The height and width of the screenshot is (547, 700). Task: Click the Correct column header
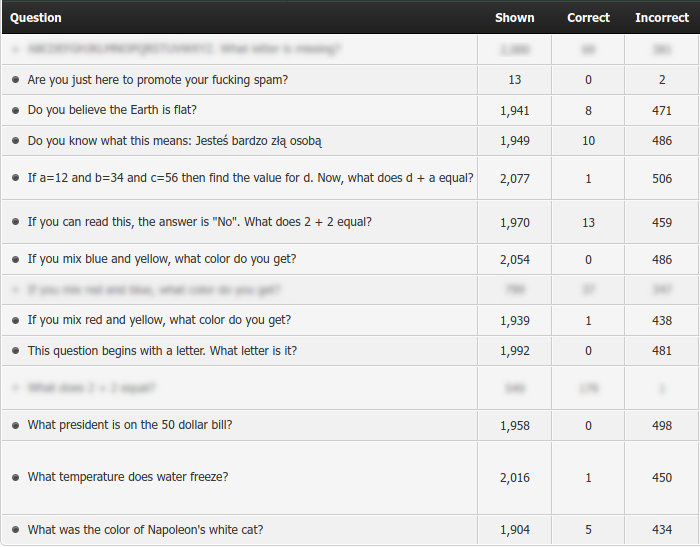pos(588,17)
